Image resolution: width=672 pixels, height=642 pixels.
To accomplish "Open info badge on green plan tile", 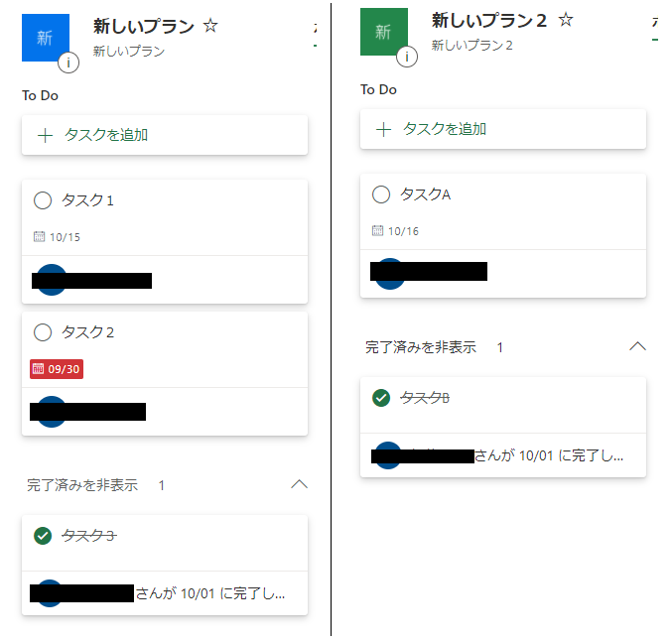I will point(407,57).
